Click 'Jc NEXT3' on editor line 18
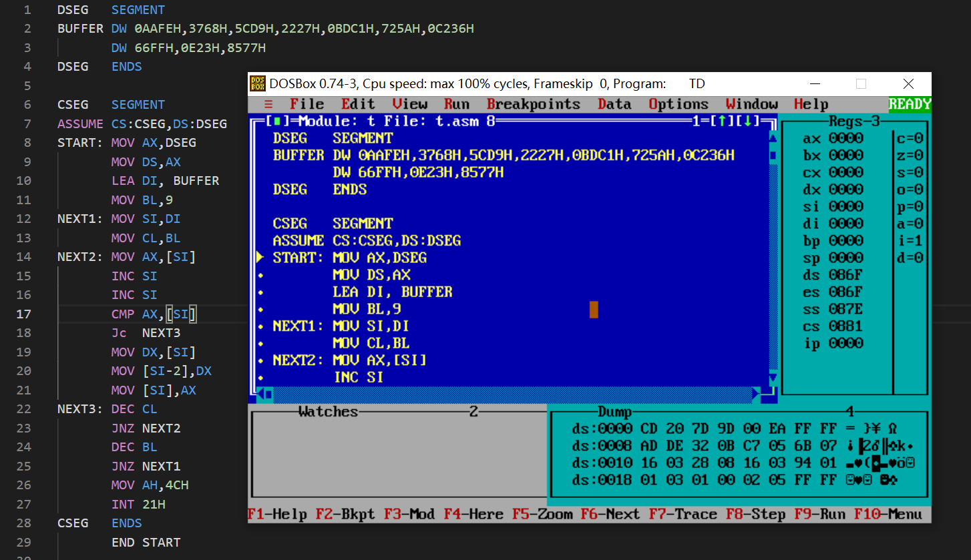The width and height of the screenshot is (971, 560). [x=146, y=333]
